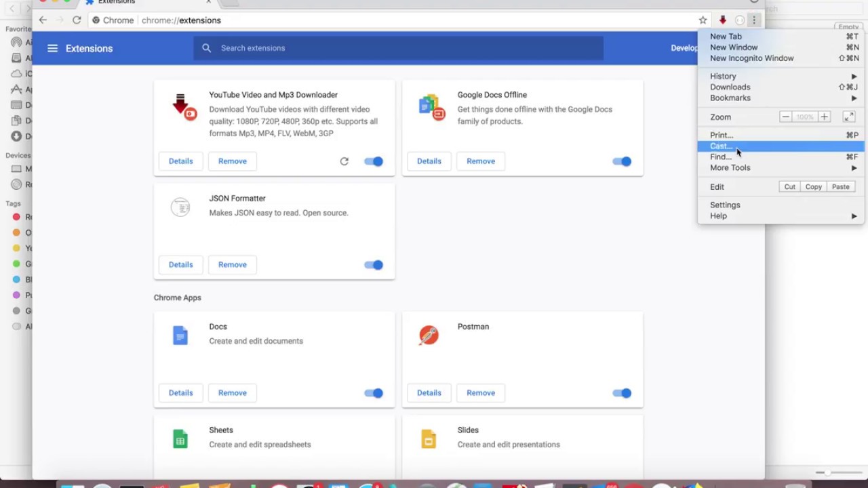Expand the History submenu

(781, 77)
